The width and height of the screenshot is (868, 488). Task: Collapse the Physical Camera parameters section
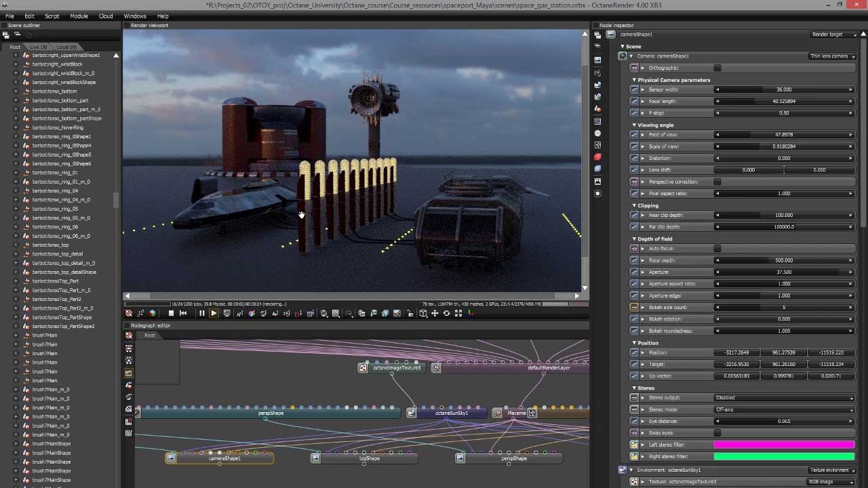pos(635,80)
